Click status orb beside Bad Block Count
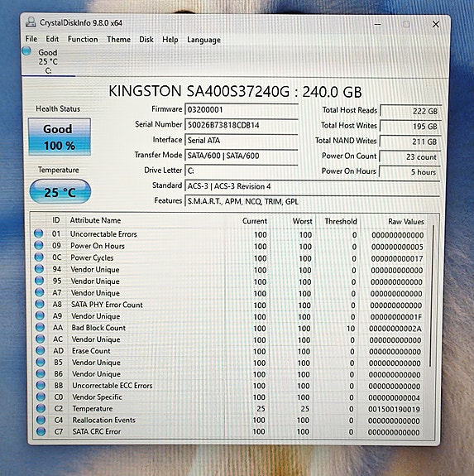Viewport: 474px width, 476px height. coord(40,327)
